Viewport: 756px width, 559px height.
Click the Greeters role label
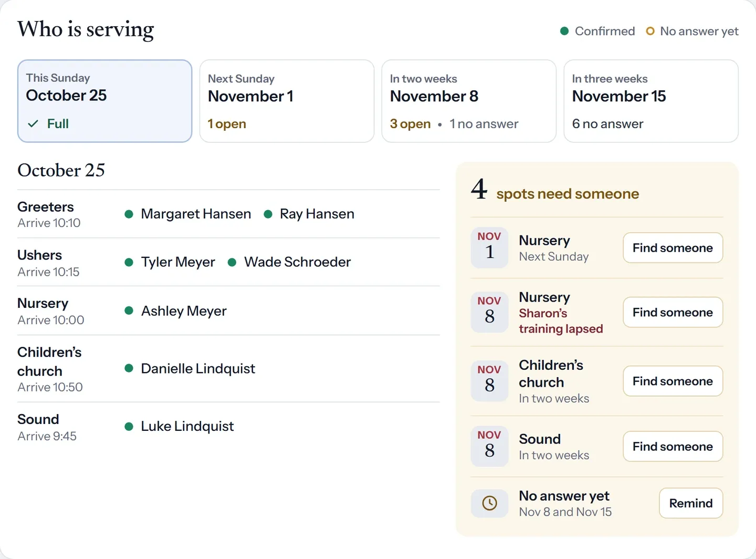(x=46, y=207)
